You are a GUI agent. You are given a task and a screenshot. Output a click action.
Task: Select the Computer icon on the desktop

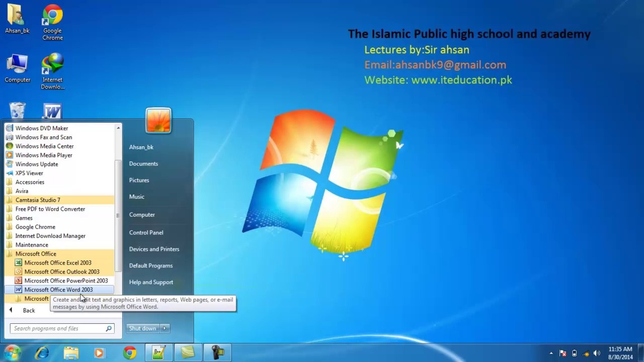tap(17, 68)
